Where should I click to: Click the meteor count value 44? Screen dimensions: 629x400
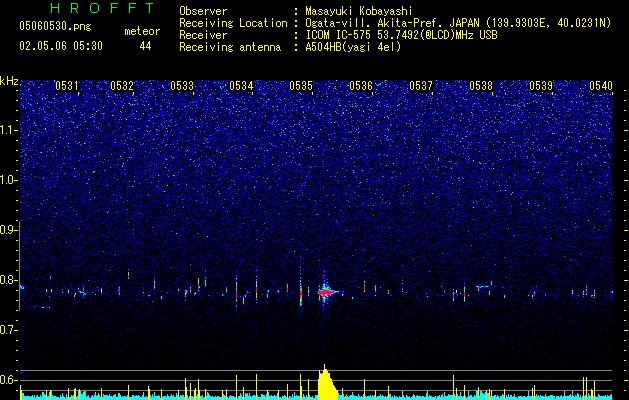145,46
